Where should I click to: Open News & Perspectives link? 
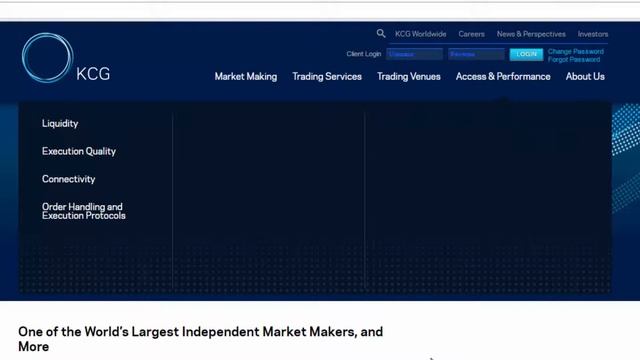[531, 34]
